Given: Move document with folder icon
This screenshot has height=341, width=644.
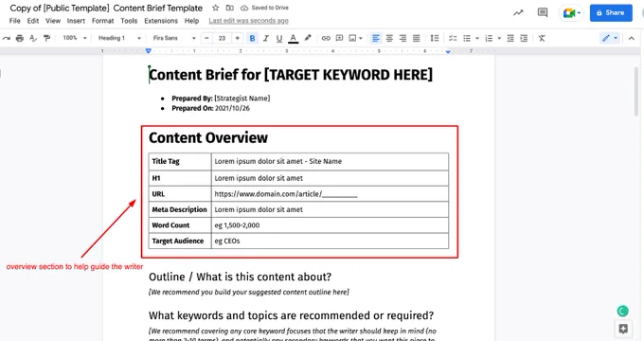Looking at the screenshot, I should [230, 8].
